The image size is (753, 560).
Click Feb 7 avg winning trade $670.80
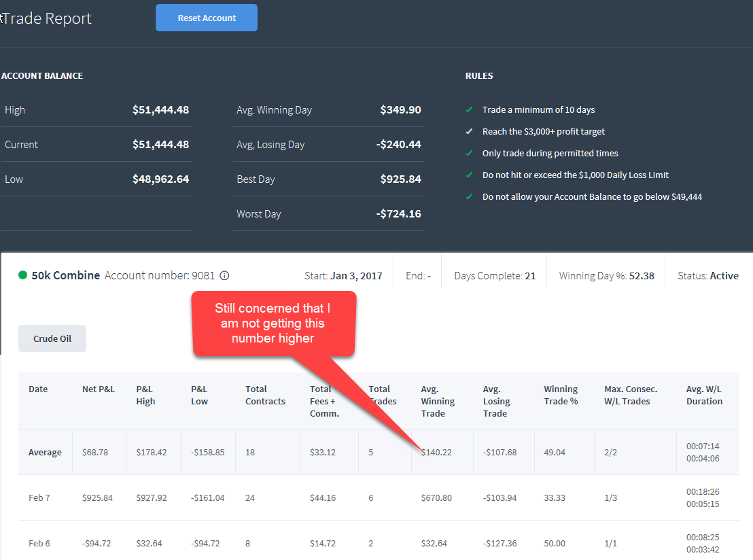click(436, 498)
